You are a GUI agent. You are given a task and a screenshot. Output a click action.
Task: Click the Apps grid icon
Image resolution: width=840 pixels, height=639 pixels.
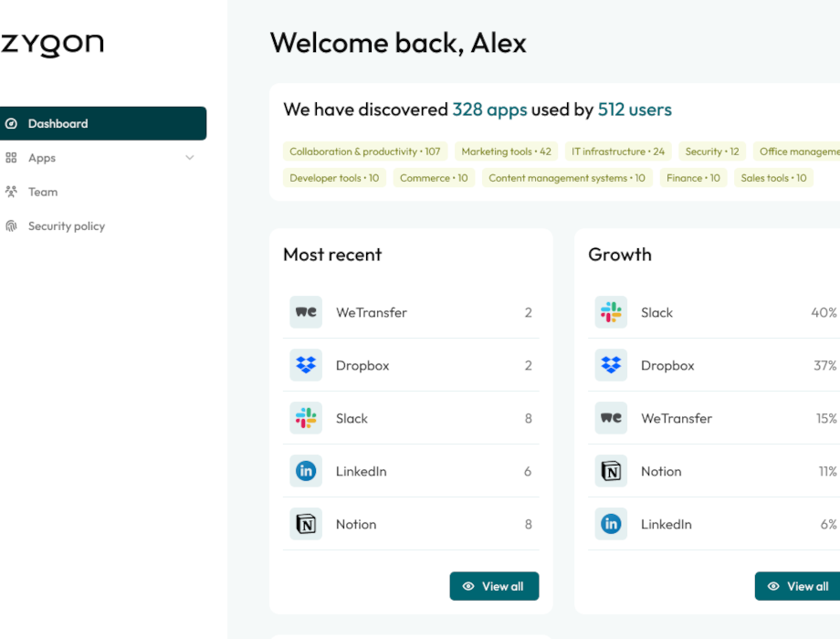coord(11,158)
